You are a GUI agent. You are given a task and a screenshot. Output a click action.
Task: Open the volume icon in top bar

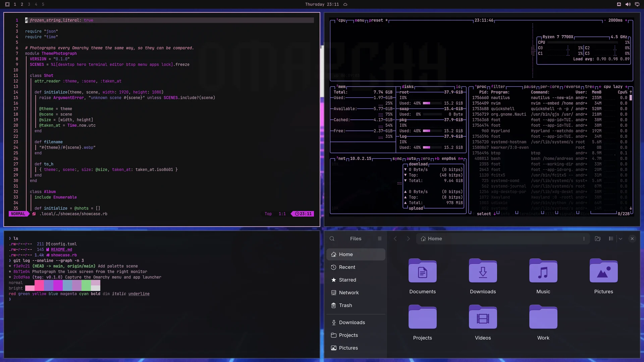click(628, 4)
